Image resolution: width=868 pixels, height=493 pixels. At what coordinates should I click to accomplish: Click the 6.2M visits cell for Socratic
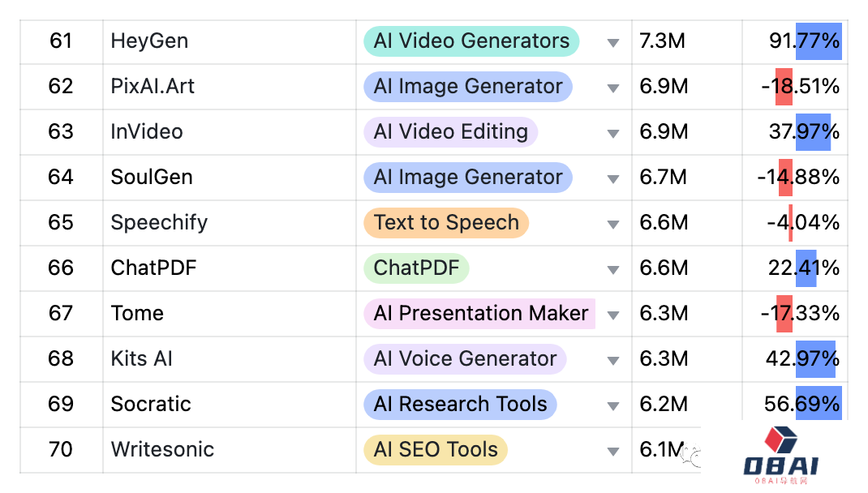[x=664, y=404]
